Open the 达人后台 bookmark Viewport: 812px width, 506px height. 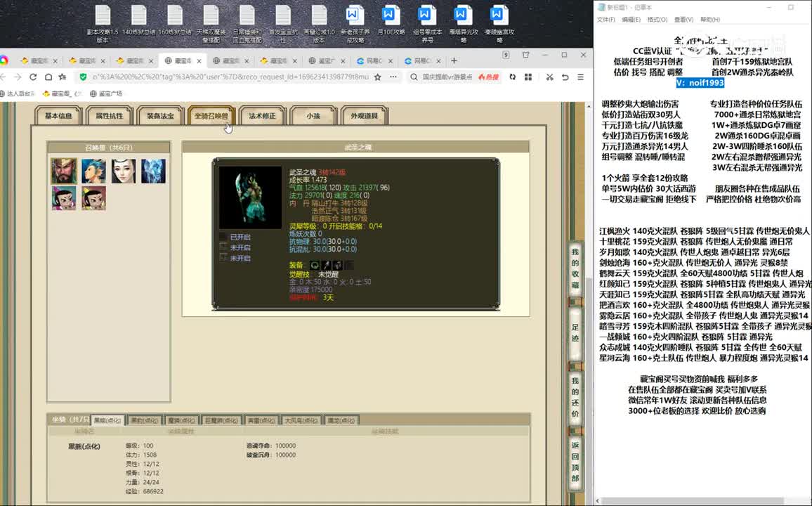pos(18,93)
